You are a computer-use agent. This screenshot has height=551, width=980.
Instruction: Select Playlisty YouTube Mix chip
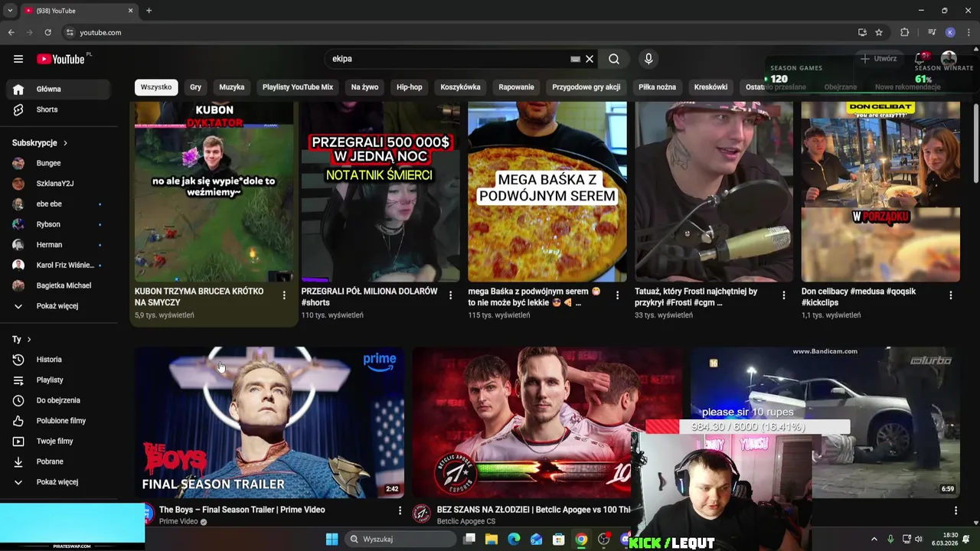coord(298,87)
